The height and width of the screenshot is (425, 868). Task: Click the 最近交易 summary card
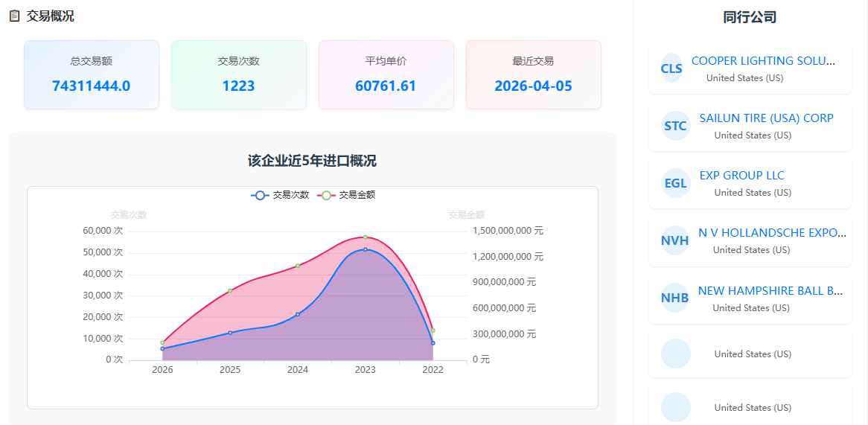(x=534, y=74)
